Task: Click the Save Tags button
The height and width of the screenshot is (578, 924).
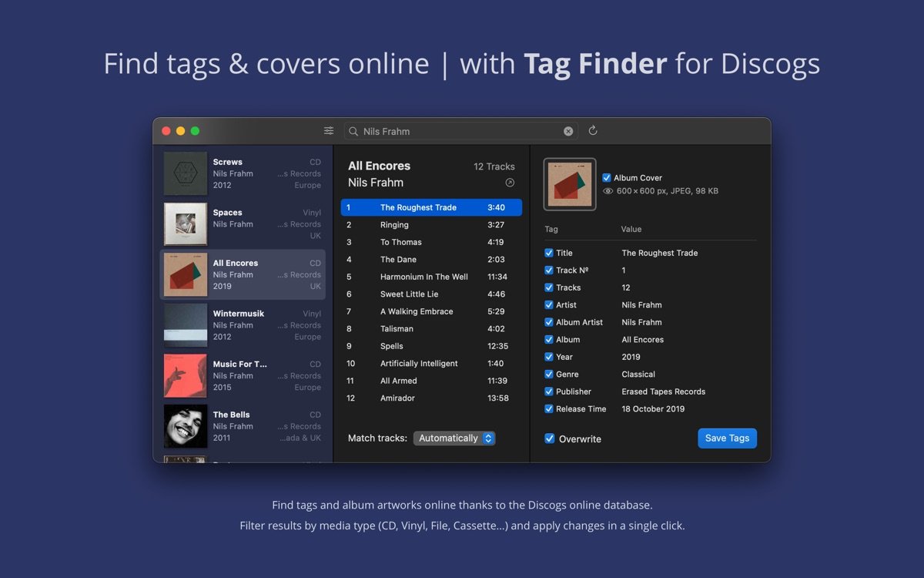Action: (x=727, y=438)
